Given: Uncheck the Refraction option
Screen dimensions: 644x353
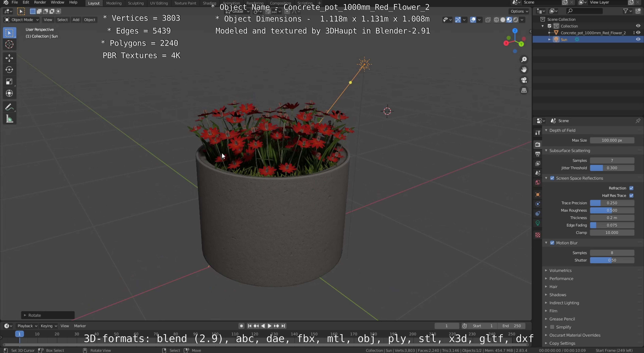Looking at the screenshot, I should [x=631, y=188].
